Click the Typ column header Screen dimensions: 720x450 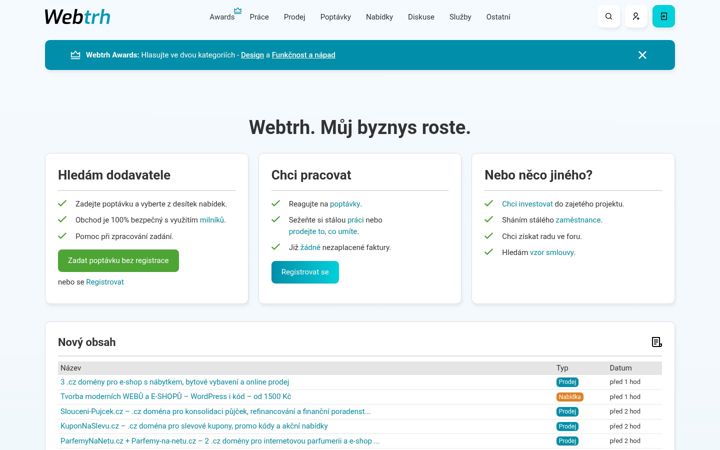click(x=562, y=368)
